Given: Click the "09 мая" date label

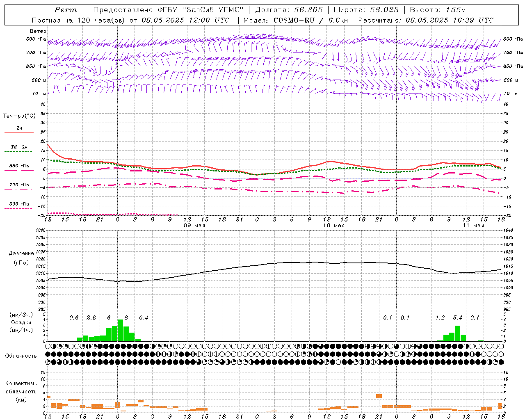Looking at the screenshot, I should pos(194,226).
